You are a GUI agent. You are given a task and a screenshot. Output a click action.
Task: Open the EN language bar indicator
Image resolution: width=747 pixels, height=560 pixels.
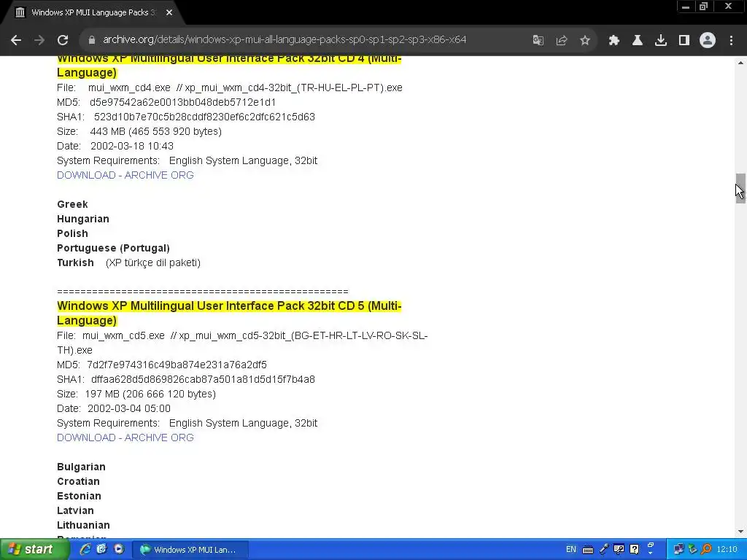570,550
